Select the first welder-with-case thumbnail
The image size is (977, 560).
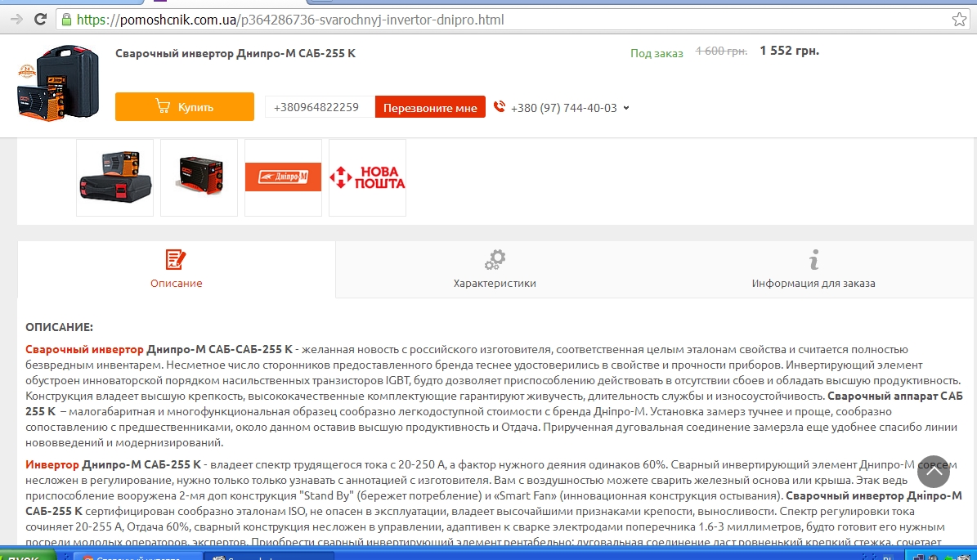[x=114, y=177]
